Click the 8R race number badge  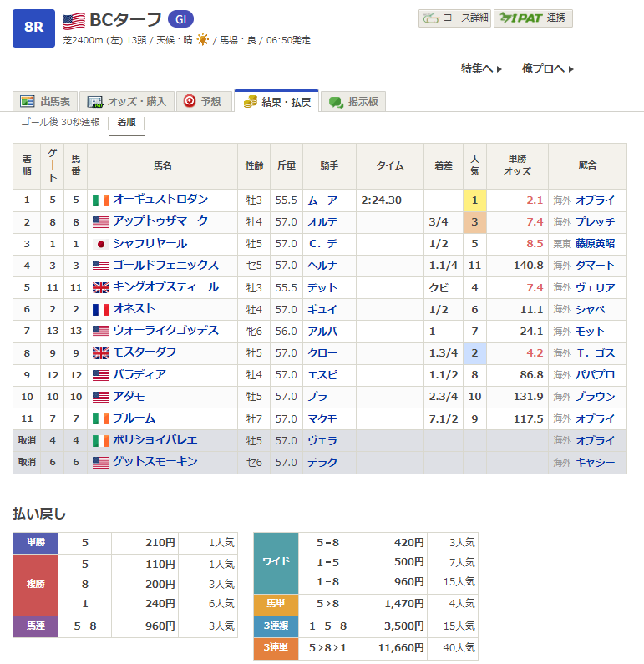(33, 27)
